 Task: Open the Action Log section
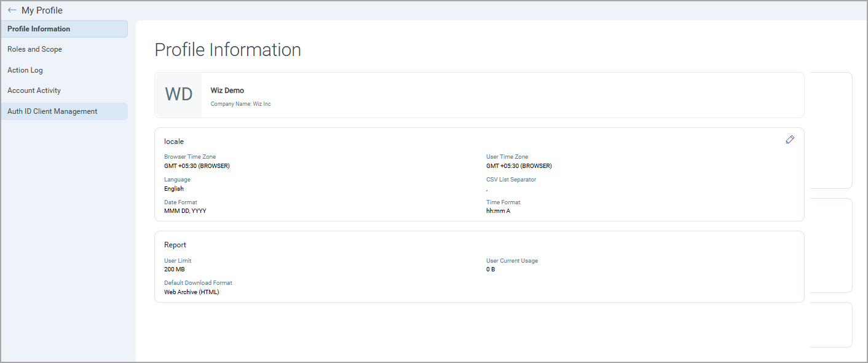click(25, 70)
